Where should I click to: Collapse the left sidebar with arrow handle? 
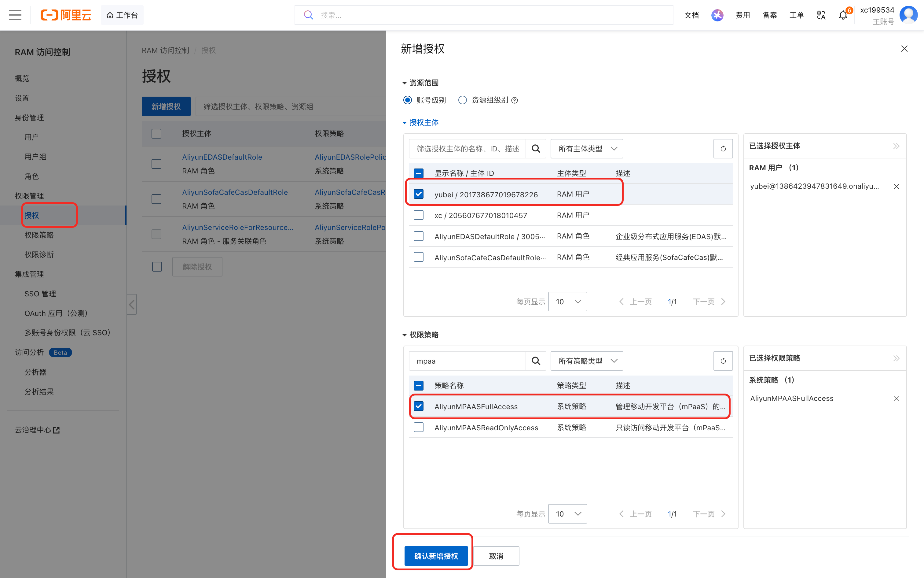(x=132, y=304)
